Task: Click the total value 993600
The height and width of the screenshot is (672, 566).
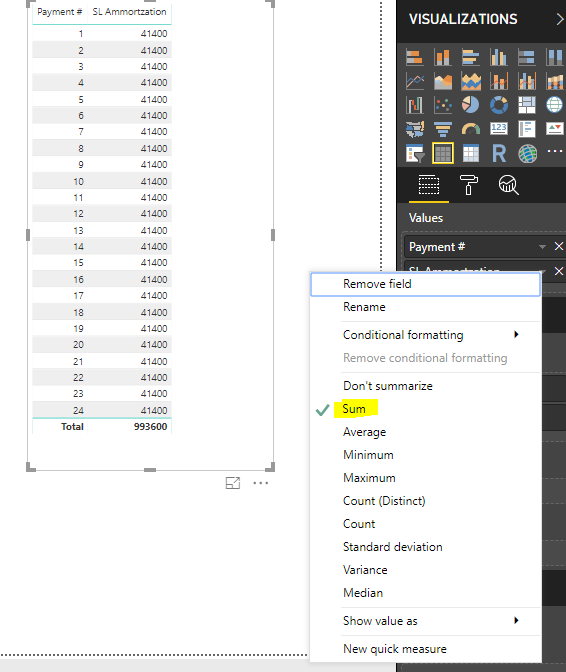Action: click(150, 427)
